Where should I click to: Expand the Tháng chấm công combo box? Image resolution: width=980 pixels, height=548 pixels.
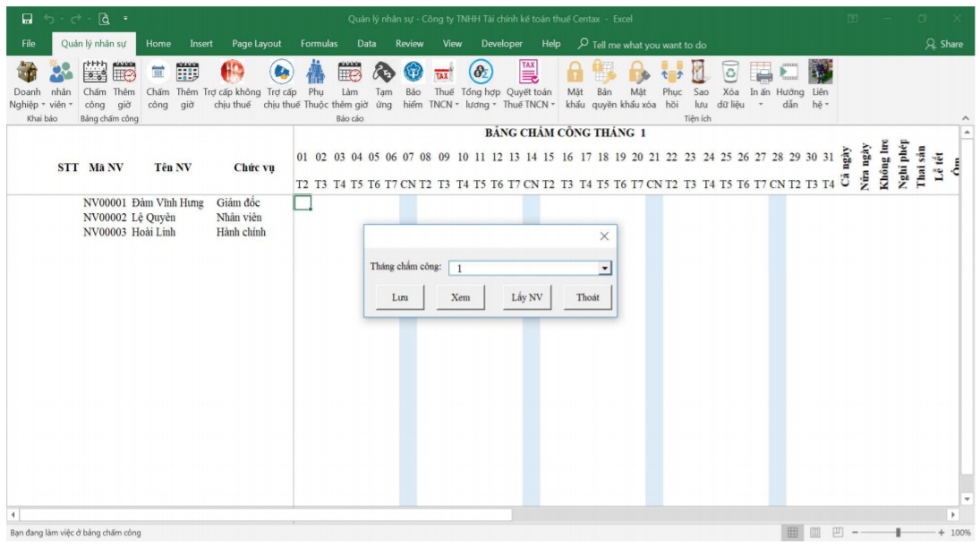click(x=604, y=268)
